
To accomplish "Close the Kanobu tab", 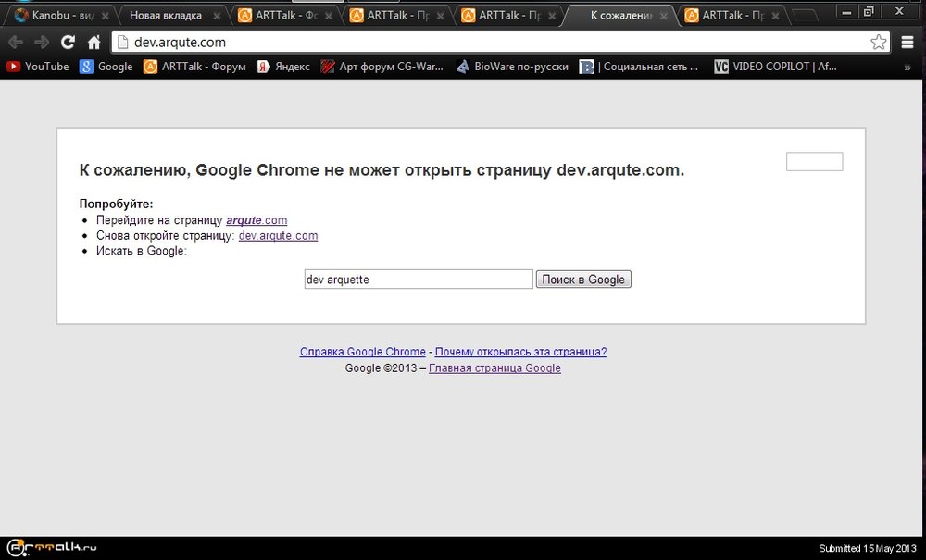I will tap(106, 16).
